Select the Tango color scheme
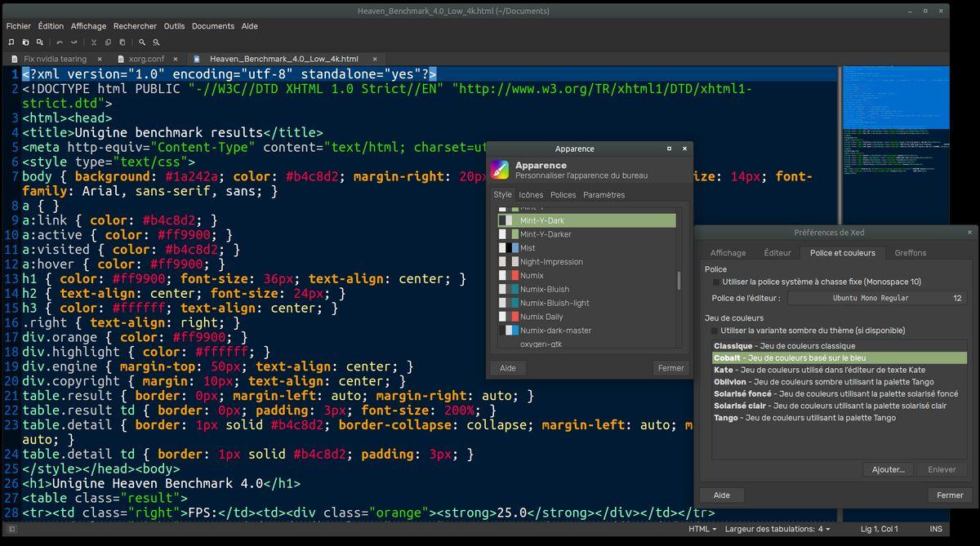 [840, 418]
